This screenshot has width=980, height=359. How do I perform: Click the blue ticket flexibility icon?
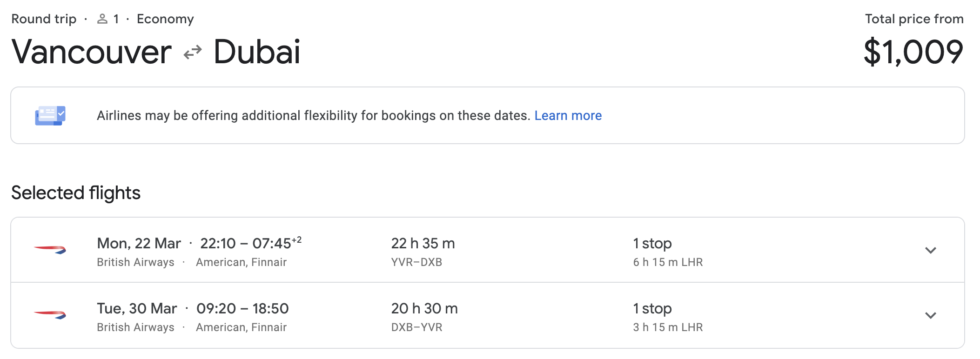[x=50, y=115]
